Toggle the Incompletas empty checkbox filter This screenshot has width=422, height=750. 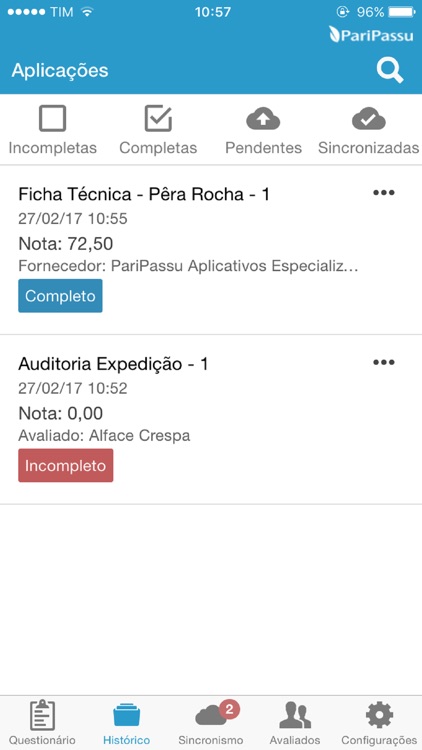click(x=53, y=119)
